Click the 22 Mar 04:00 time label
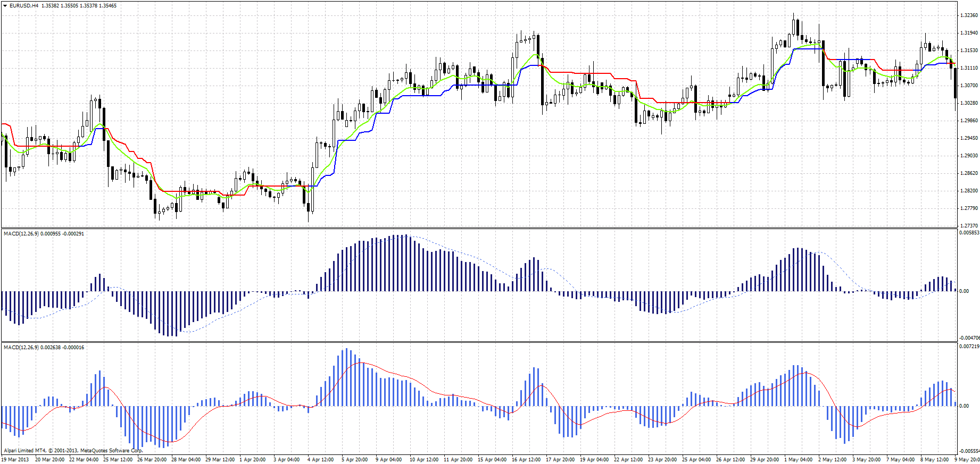The height and width of the screenshot is (464, 980). click(x=84, y=460)
